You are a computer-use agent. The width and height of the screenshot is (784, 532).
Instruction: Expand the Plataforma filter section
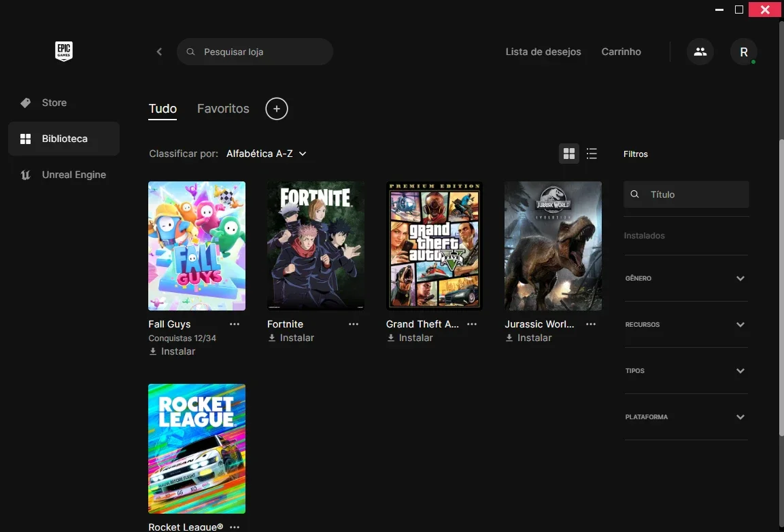(x=685, y=417)
